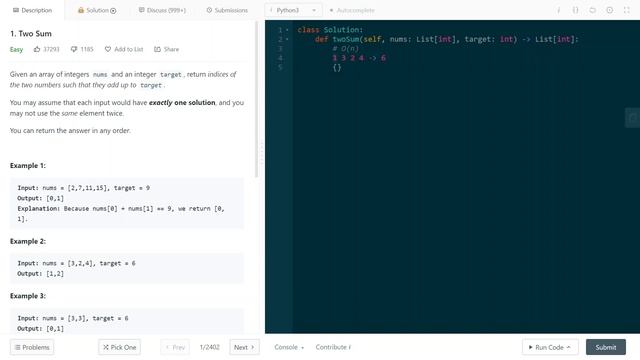The image size is (640, 360).
Task: Click the Share button
Action: pyautogui.click(x=167, y=49)
